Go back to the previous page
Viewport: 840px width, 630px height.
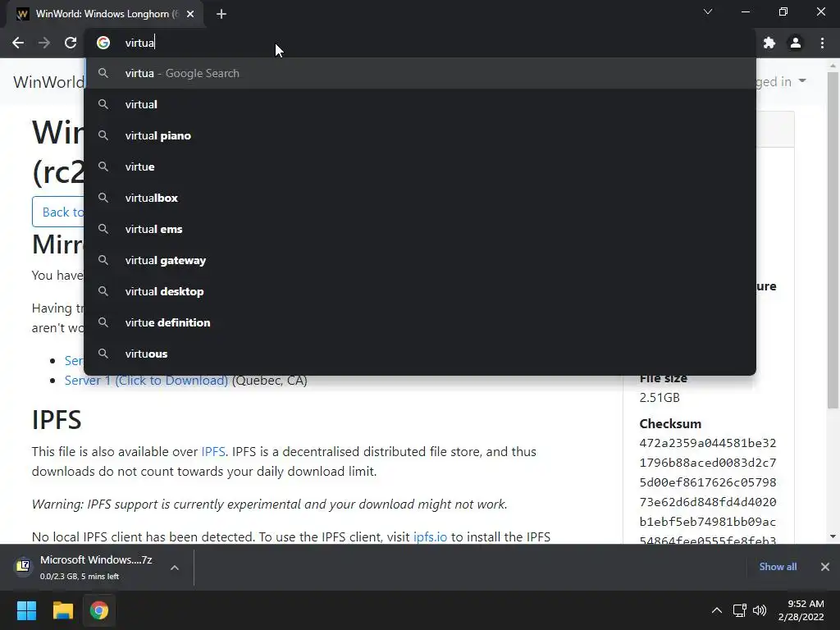tap(18, 43)
